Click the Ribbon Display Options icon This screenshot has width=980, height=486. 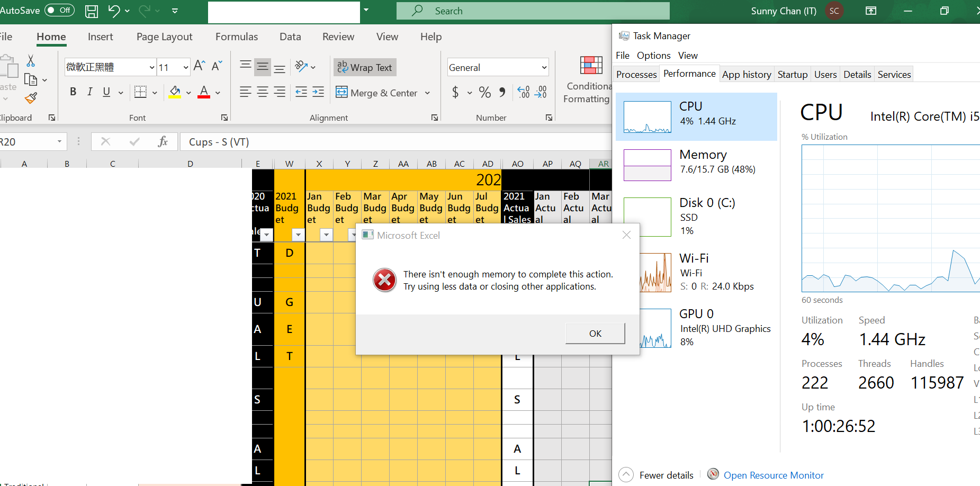point(871,11)
